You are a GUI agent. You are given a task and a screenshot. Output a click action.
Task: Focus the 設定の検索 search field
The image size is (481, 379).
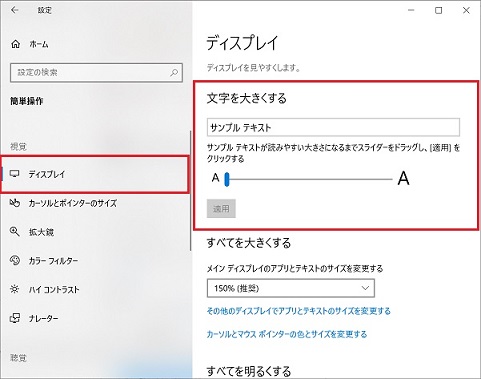click(x=96, y=72)
